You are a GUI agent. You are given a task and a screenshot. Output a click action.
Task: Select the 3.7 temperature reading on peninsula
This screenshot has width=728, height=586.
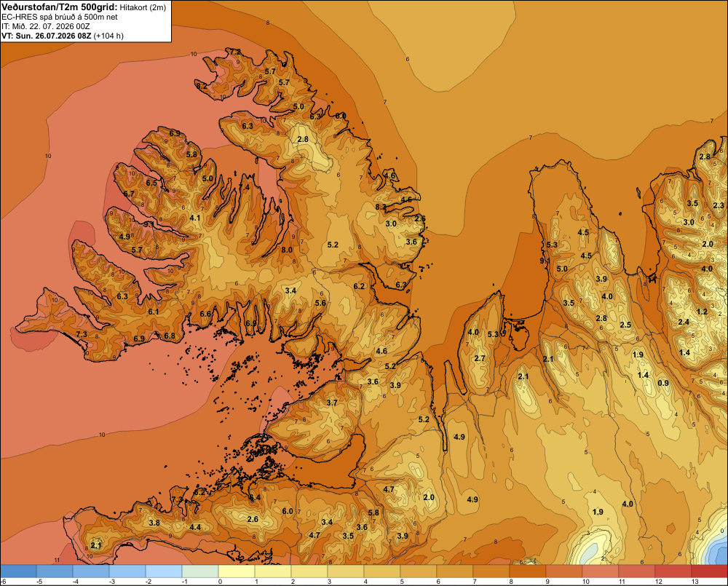pos(332,403)
